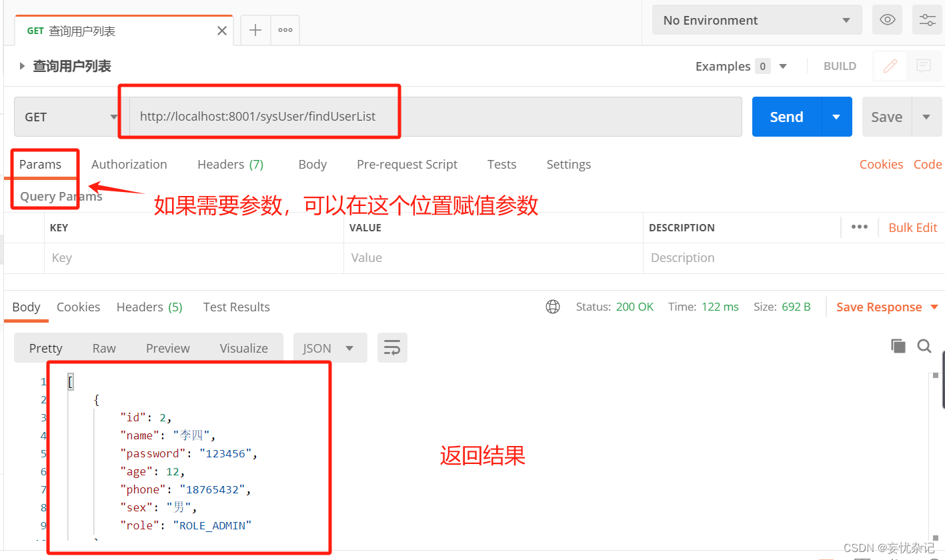Open the comments icon

tap(924, 66)
